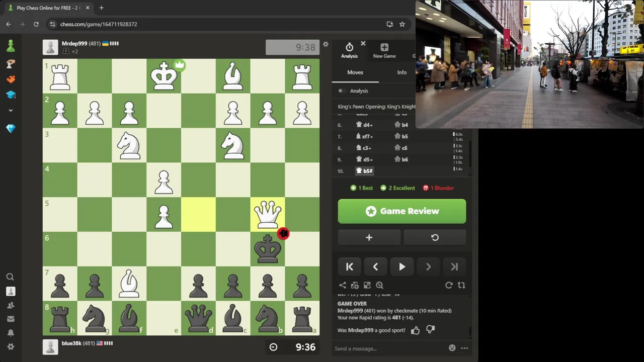Open the magnifier analysis icon
Image resolution: width=644 pixels, height=362 pixels.
coord(379,285)
